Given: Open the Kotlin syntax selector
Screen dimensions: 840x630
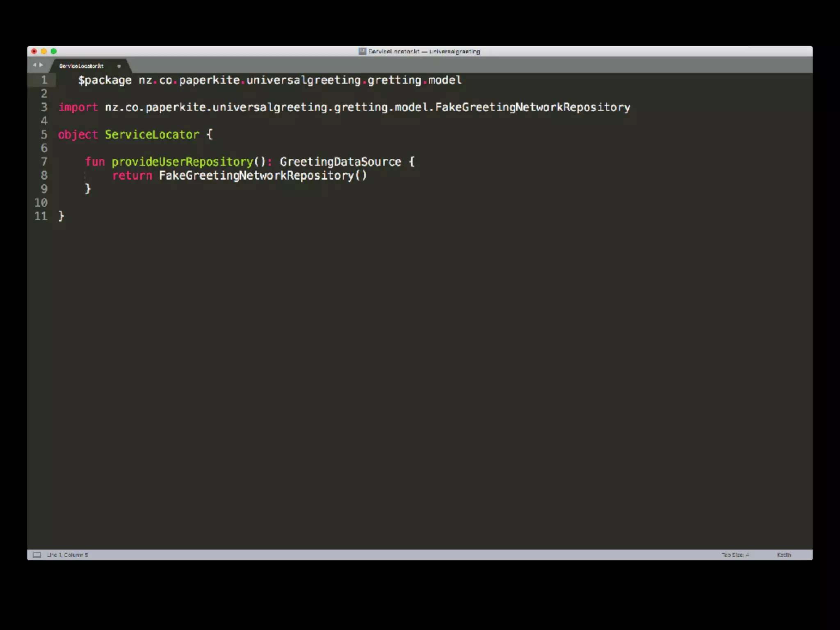Looking at the screenshot, I should 783,555.
